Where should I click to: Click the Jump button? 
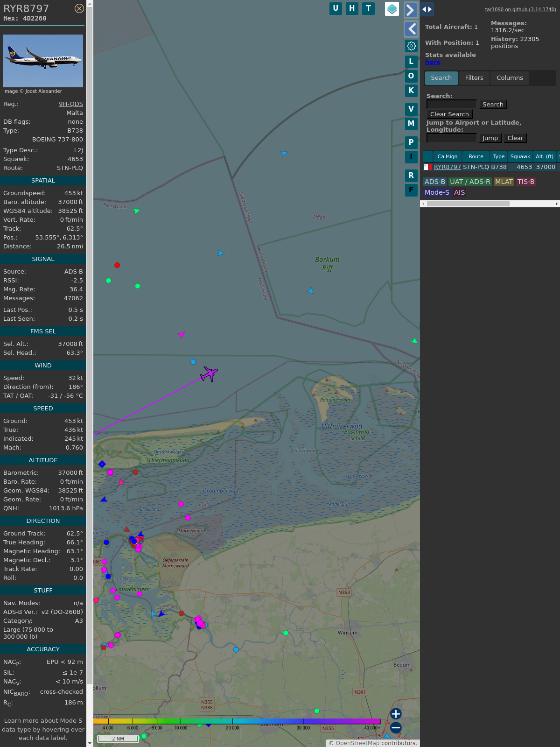click(x=490, y=138)
